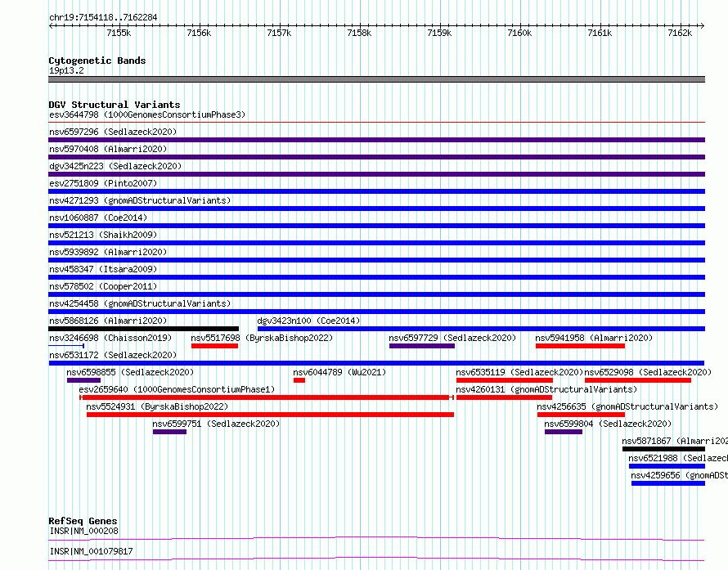The image size is (728, 570).
Task: Open nsv3246698 (Chaisson2019) variant label
Action: pos(110,338)
